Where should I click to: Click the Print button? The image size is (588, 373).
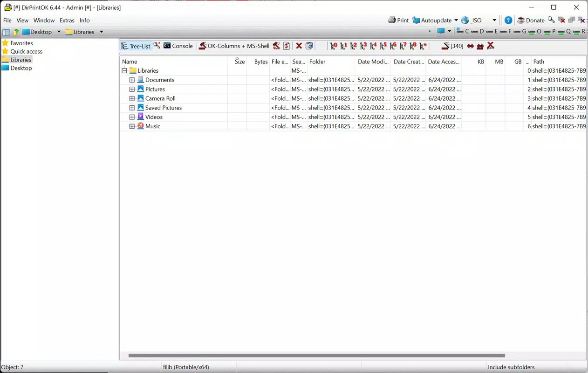(x=398, y=20)
